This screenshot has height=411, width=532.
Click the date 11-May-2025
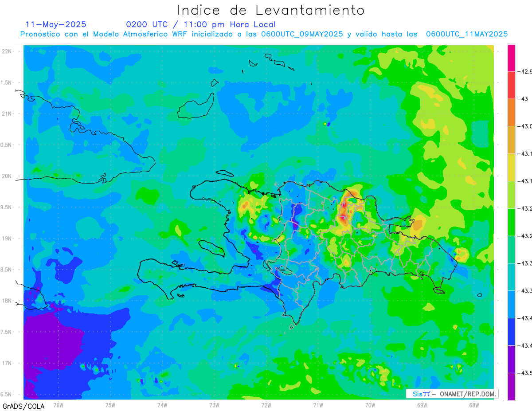click(x=56, y=24)
